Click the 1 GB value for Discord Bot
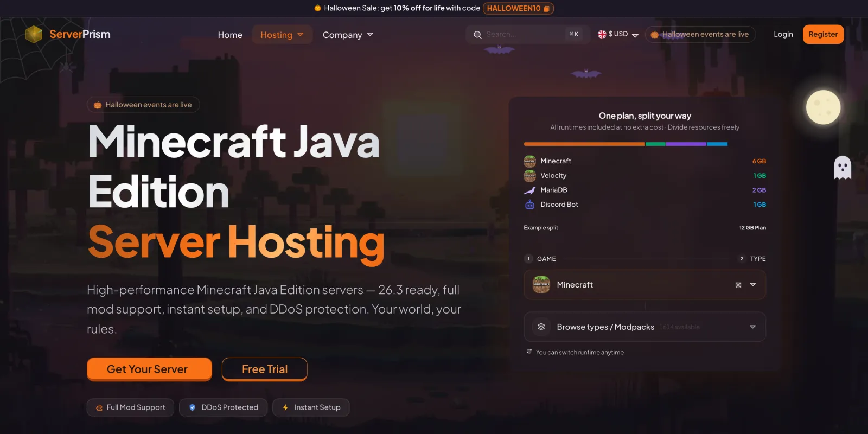 click(x=759, y=205)
